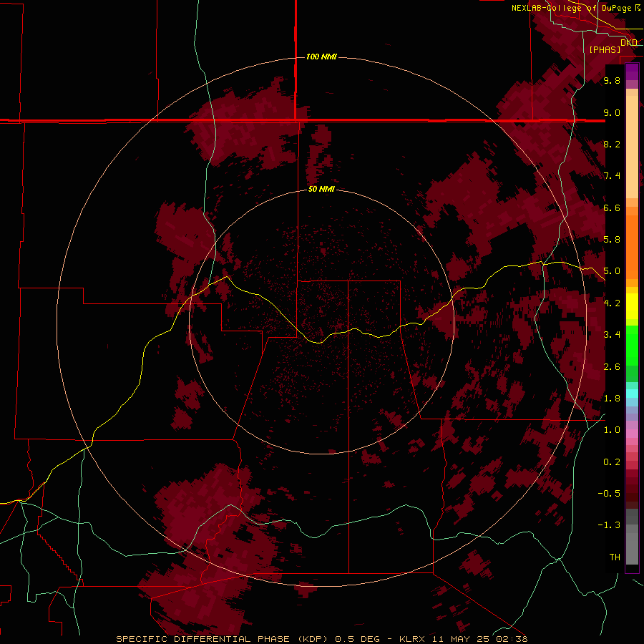This screenshot has height=644, width=644.
Task: Pick the yellow segment of the color bar
Action: pyautogui.click(x=632, y=306)
